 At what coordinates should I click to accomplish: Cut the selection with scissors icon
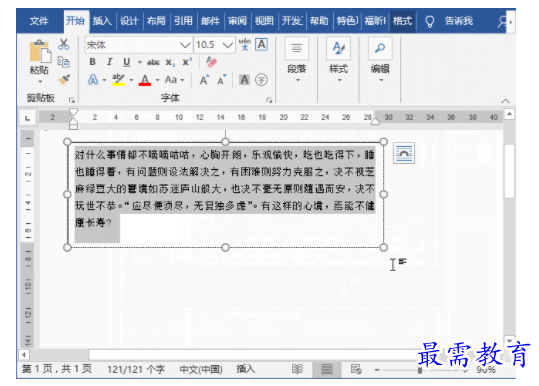tap(64, 44)
